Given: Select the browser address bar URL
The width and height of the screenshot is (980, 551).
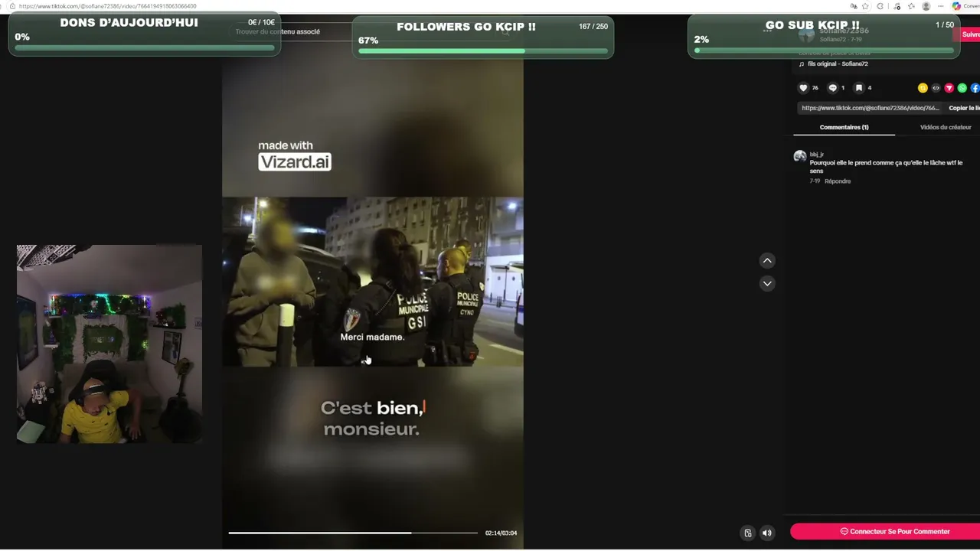Looking at the screenshot, I should 107,6.
